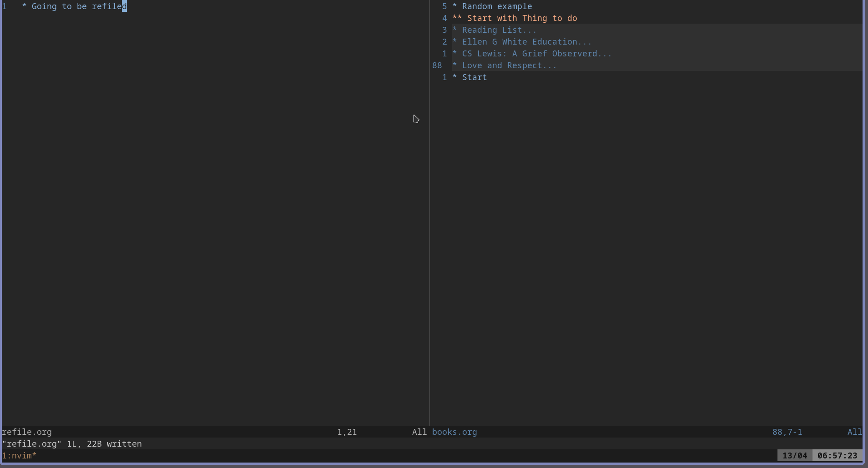The width and height of the screenshot is (868, 468).
Task: Click the "13/04" date in tmux bar
Action: coord(795,455)
